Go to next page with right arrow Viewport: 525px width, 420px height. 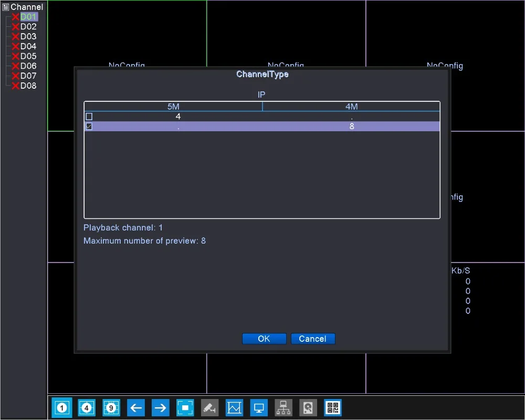click(x=160, y=407)
